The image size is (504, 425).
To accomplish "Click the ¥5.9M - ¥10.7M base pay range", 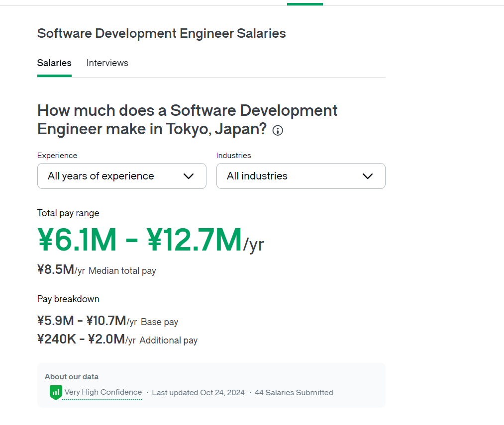I will pos(82,321).
